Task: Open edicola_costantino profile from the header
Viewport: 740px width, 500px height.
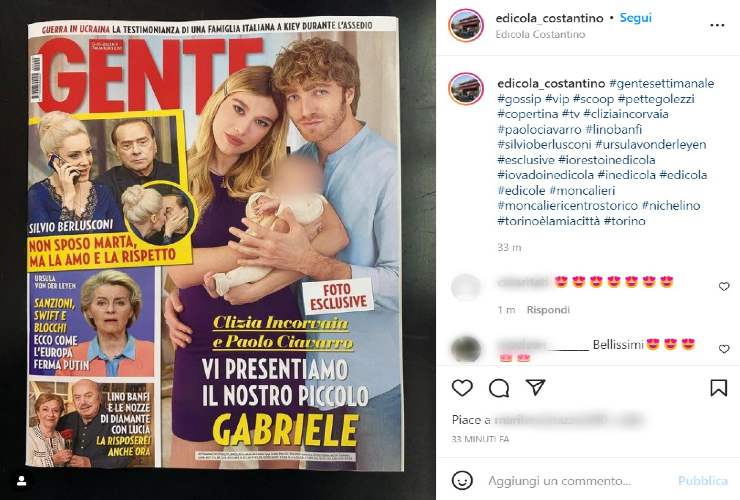Action: 549,18
